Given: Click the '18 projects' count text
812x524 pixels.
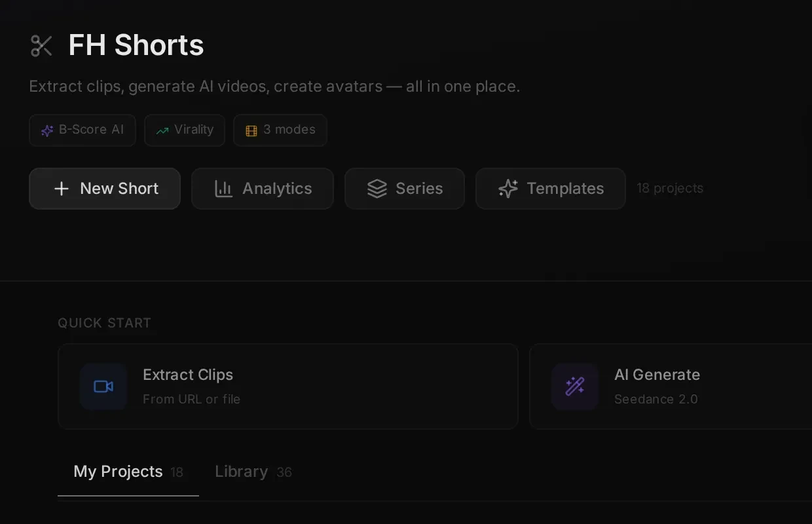Looking at the screenshot, I should coord(670,189).
